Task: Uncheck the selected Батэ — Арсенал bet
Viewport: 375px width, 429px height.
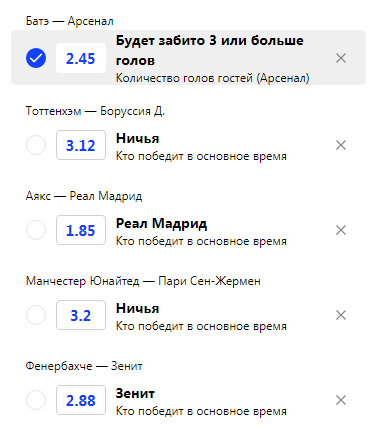Action: (x=36, y=58)
